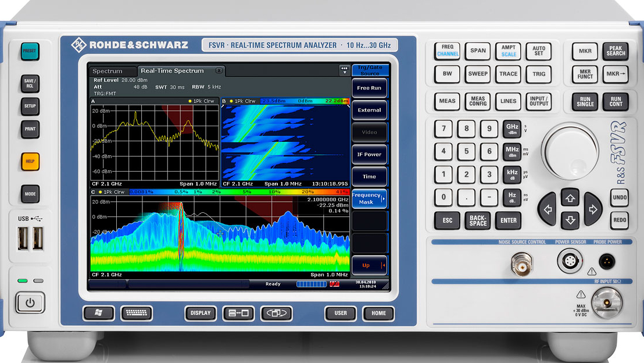Select External trigger softkey
The width and height of the screenshot is (644, 363).
369,110
